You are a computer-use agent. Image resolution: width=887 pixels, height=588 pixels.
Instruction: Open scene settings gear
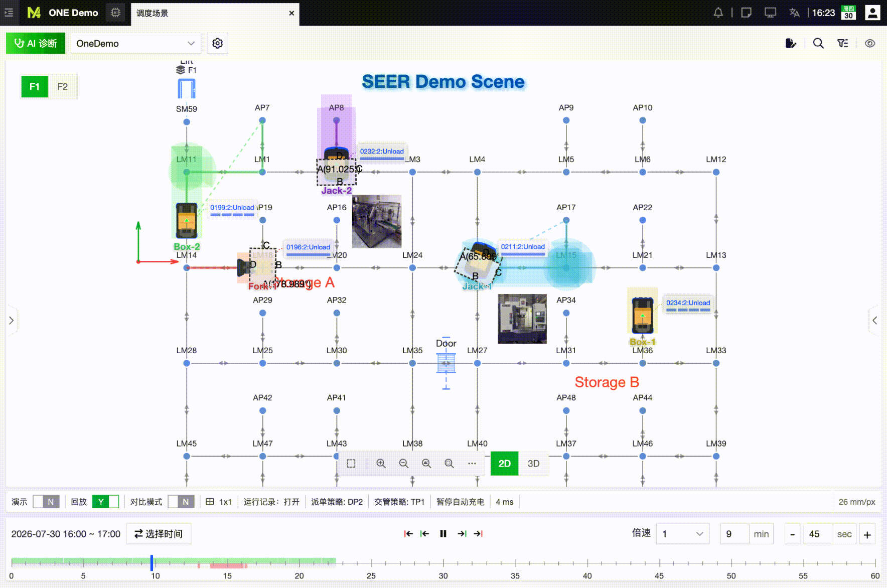point(217,43)
